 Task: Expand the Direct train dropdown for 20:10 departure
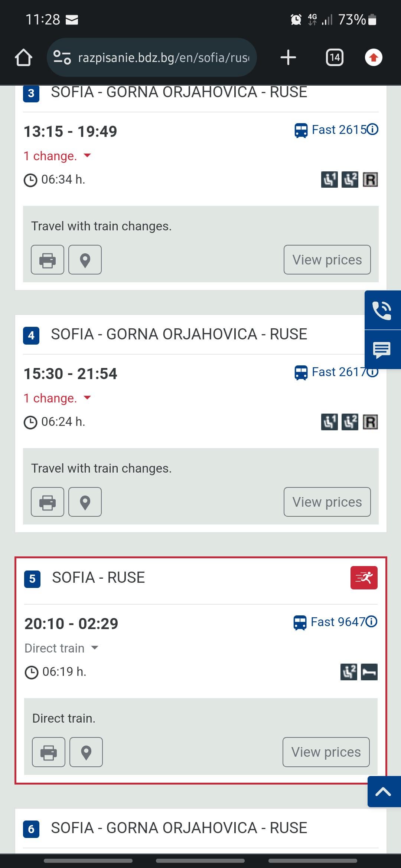point(61,648)
